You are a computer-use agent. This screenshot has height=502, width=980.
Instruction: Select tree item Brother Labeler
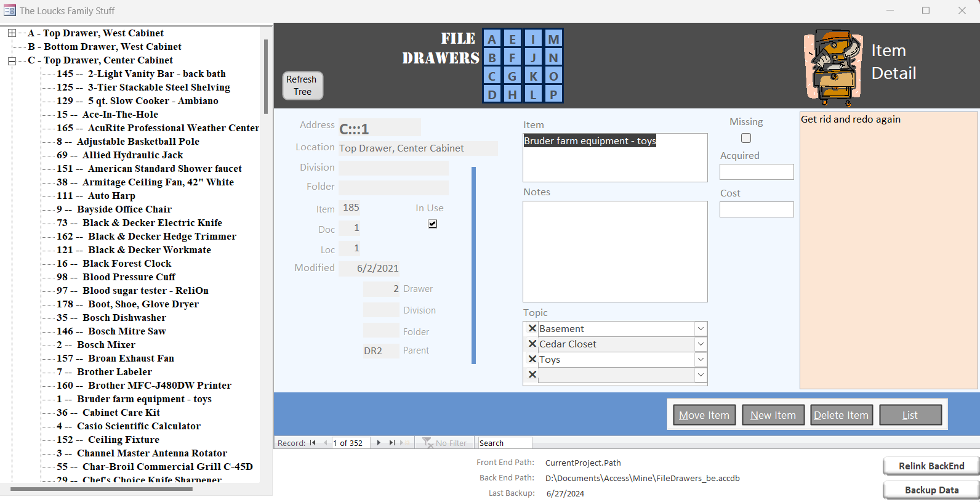(x=104, y=372)
